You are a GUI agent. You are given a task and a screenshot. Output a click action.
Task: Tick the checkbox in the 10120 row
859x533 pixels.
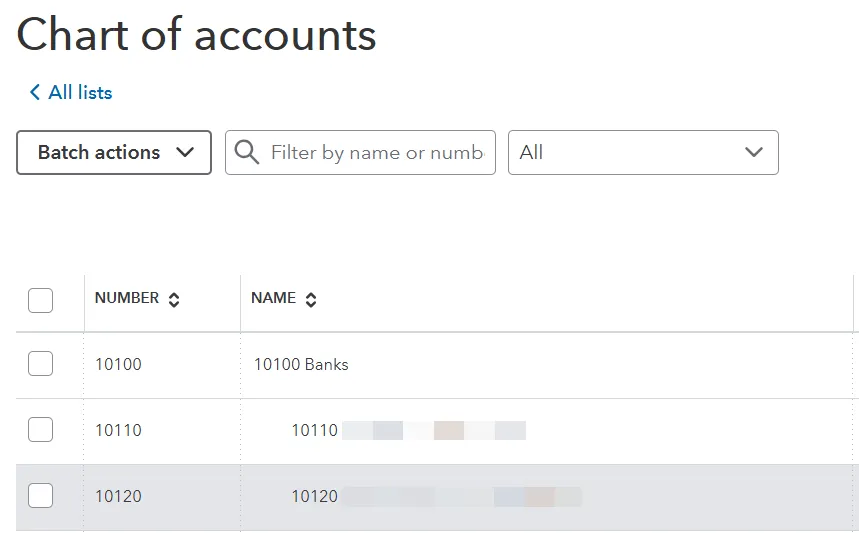[x=40, y=495]
